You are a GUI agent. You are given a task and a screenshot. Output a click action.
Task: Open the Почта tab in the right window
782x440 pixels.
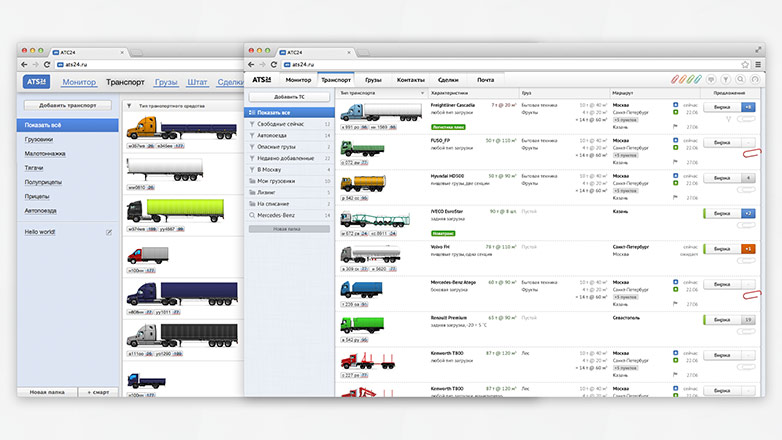pyautogui.click(x=485, y=80)
